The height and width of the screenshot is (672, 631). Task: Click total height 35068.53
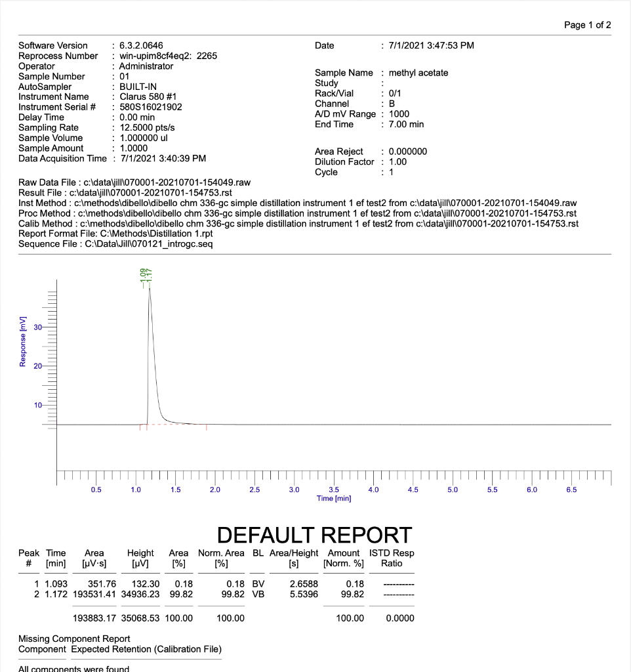point(140,618)
